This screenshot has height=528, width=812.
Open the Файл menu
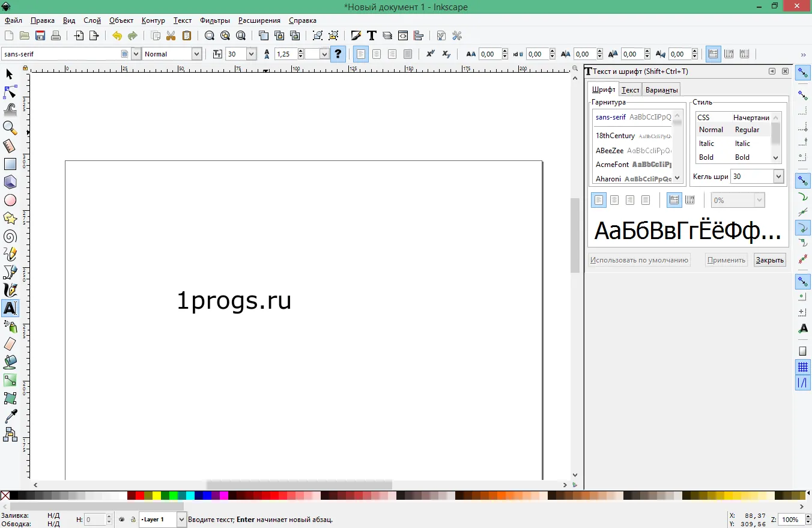[13, 20]
